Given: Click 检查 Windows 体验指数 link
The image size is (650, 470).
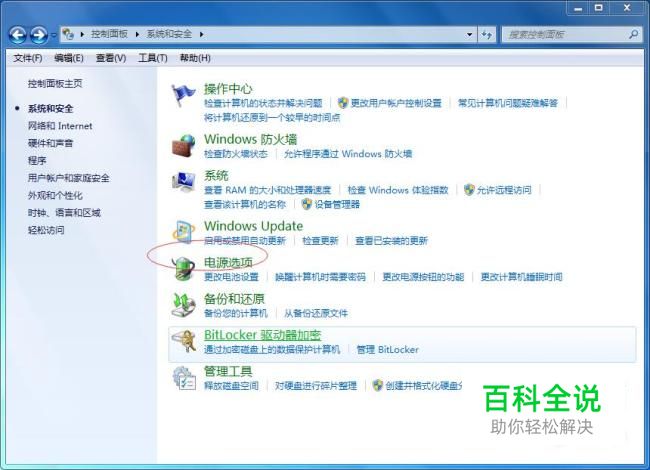Looking at the screenshot, I should 398,190.
